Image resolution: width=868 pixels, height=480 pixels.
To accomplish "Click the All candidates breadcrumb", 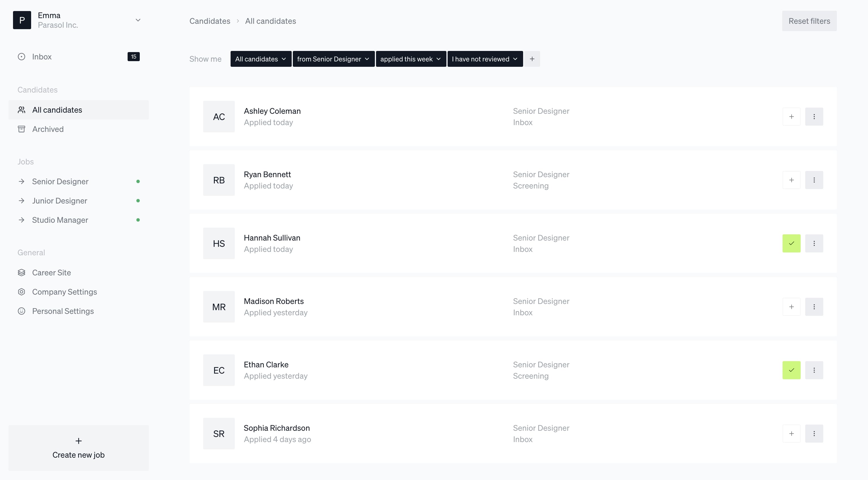I will 270,21.
